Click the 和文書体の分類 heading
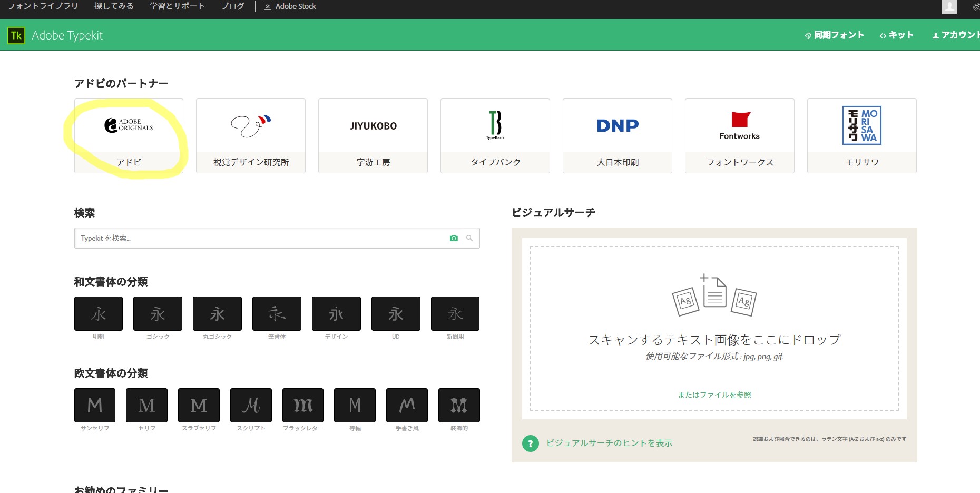Screen dimensions: 980x493 point(111,281)
